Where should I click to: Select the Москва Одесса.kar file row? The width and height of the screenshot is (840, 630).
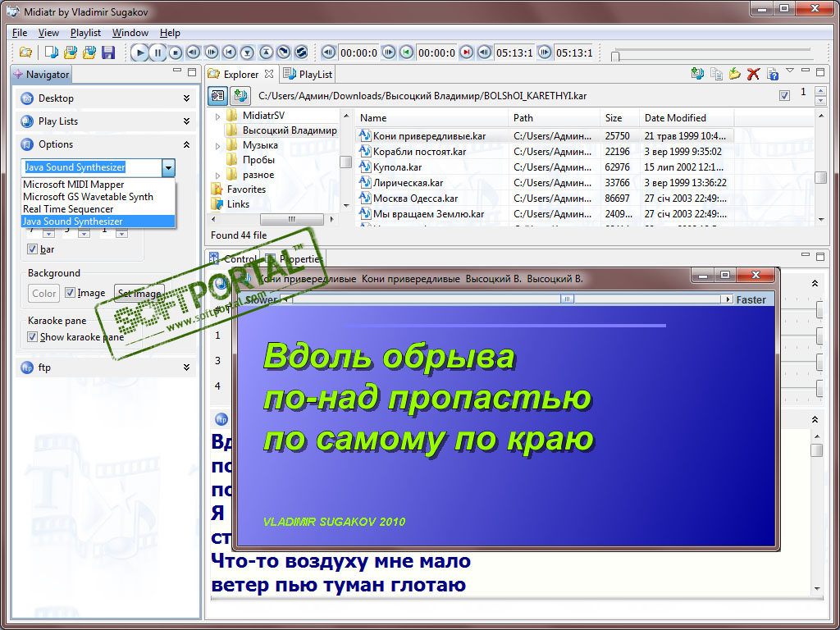(x=545, y=199)
